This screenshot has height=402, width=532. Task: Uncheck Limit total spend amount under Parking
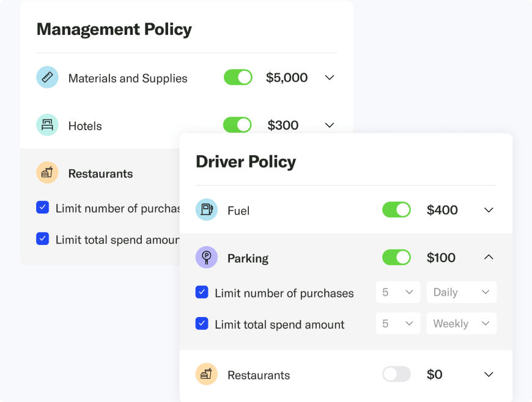(202, 324)
